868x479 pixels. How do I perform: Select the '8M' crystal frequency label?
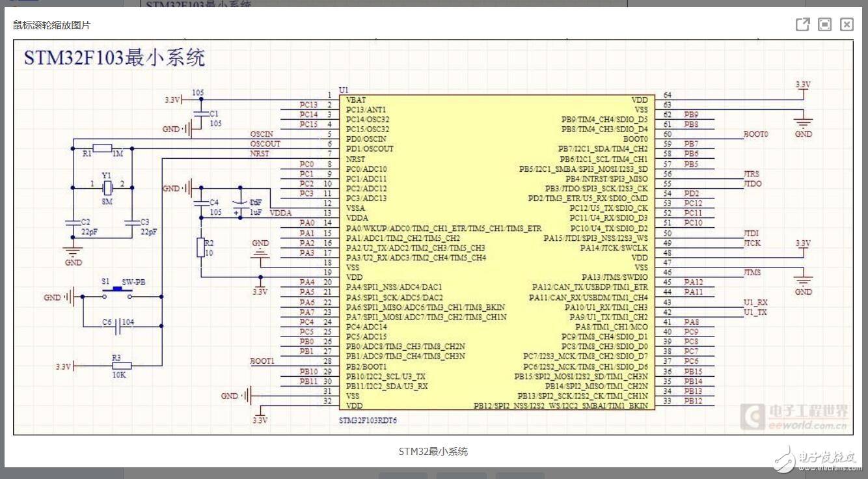coord(107,202)
